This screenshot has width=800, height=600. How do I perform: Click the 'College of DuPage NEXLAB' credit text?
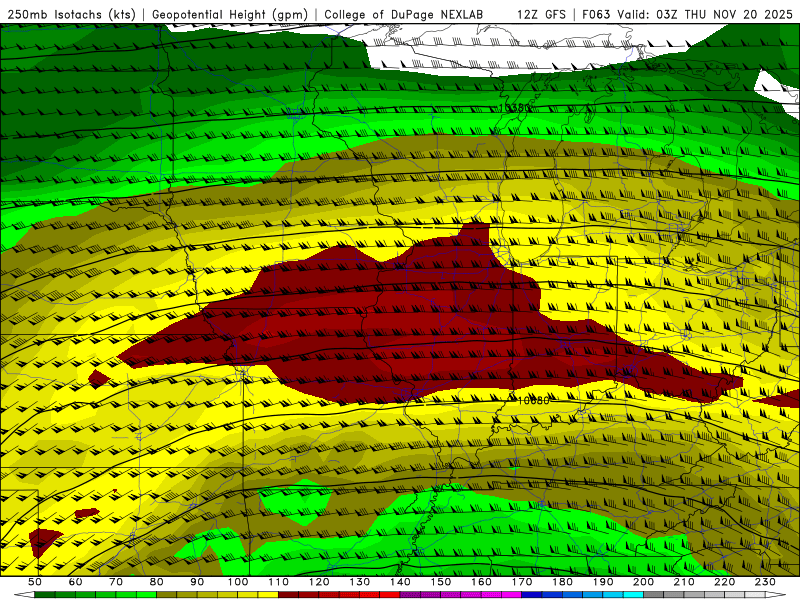404,14
